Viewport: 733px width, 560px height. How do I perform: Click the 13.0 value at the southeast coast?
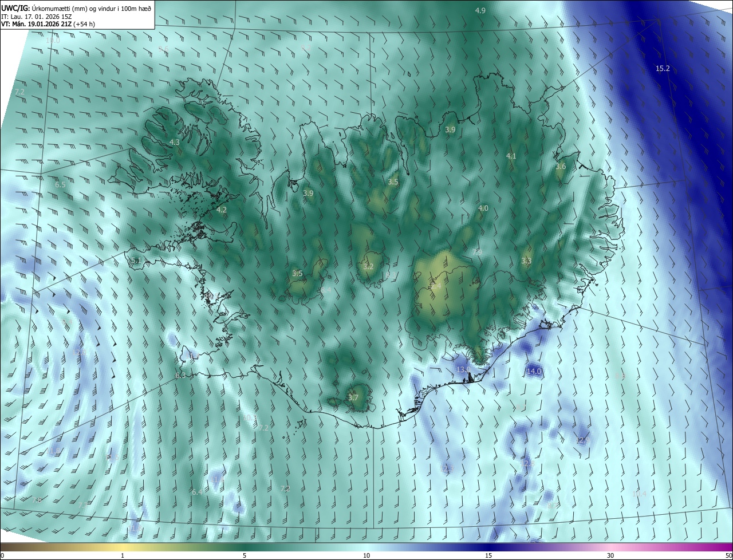[x=463, y=370]
